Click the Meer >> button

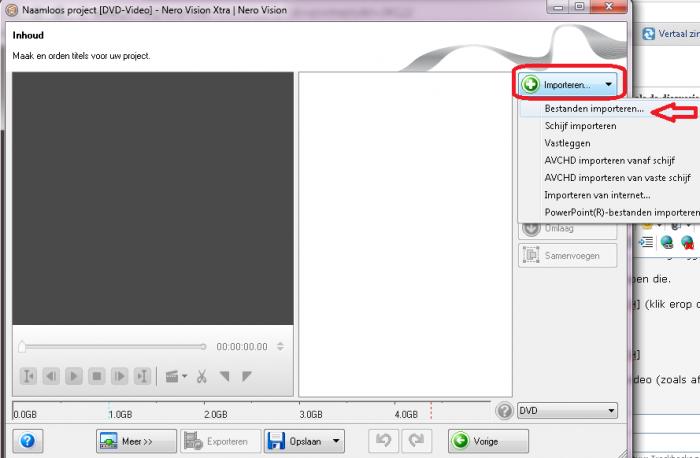(136, 441)
